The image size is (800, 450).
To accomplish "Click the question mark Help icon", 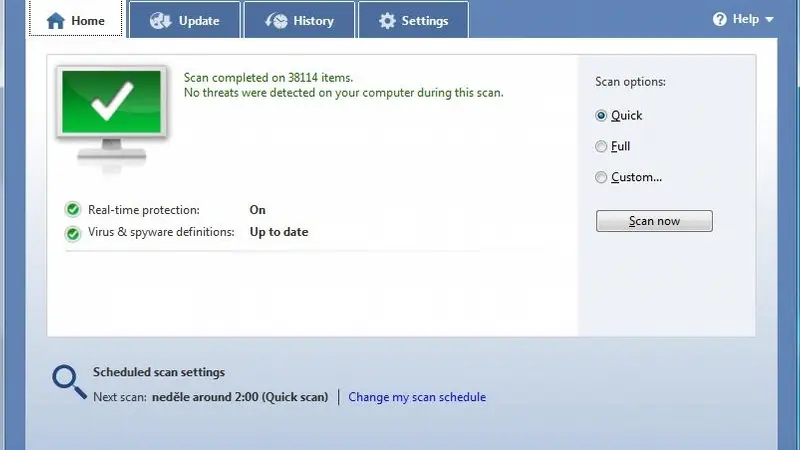I will 719,19.
